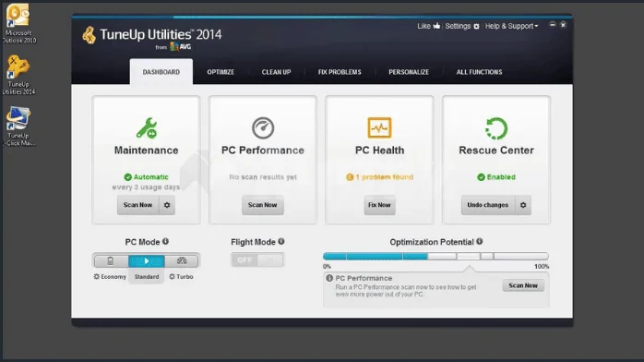644x362 pixels.
Task: Click the Like thumbs-up icon
Action: (436, 26)
